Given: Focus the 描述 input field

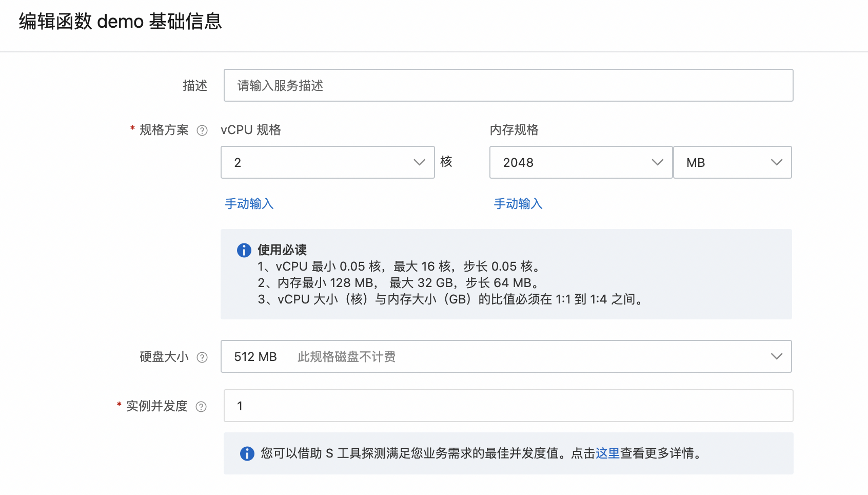Looking at the screenshot, I should point(508,85).
